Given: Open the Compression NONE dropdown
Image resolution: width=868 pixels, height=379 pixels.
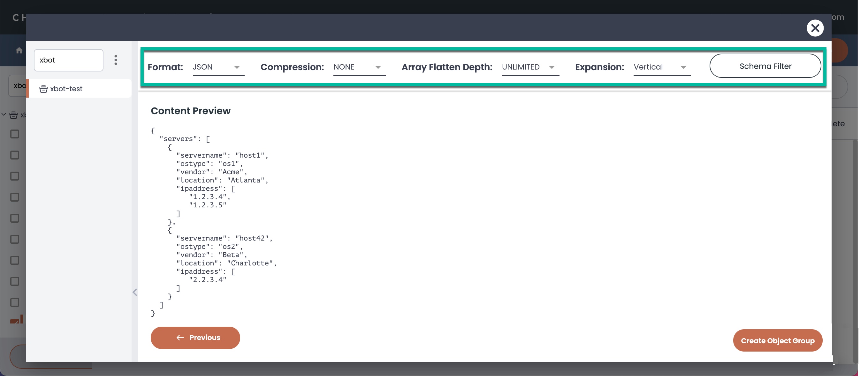Looking at the screenshot, I should (359, 67).
